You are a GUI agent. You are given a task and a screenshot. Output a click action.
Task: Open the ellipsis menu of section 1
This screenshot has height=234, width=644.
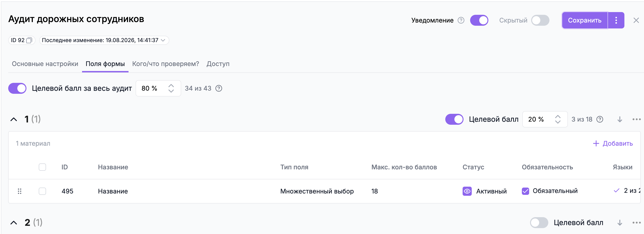coord(636,119)
